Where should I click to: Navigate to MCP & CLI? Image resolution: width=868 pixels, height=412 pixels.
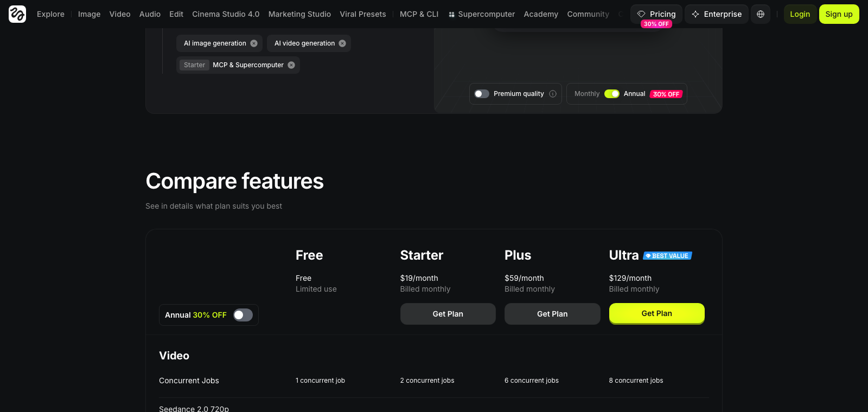point(419,14)
